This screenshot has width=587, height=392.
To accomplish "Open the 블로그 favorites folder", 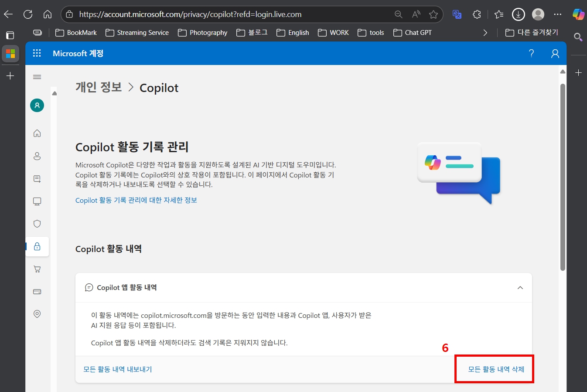I will (252, 33).
